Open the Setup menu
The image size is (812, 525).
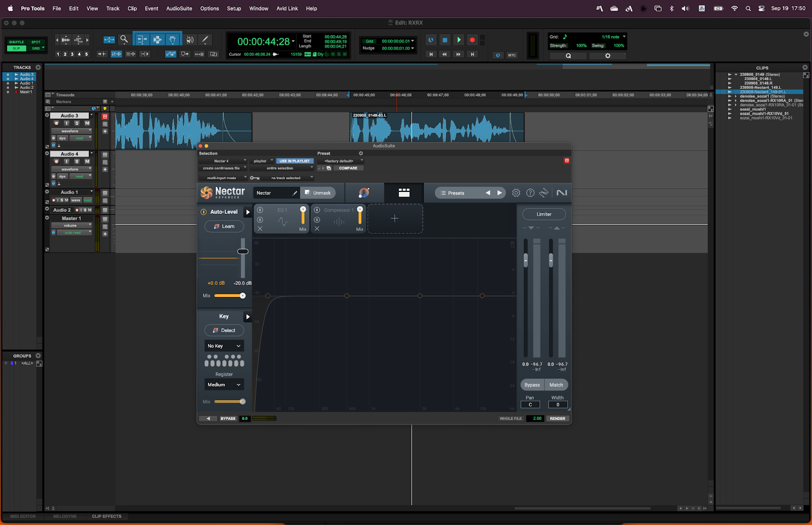pyautogui.click(x=234, y=9)
